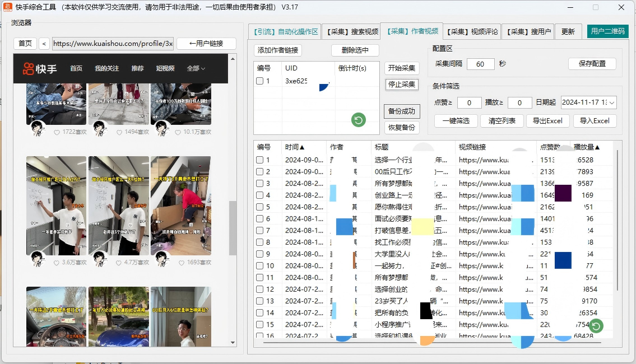Click 一键筛选 button
This screenshot has width=636, height=364.
pyautogui.click(x=456, y=121)
